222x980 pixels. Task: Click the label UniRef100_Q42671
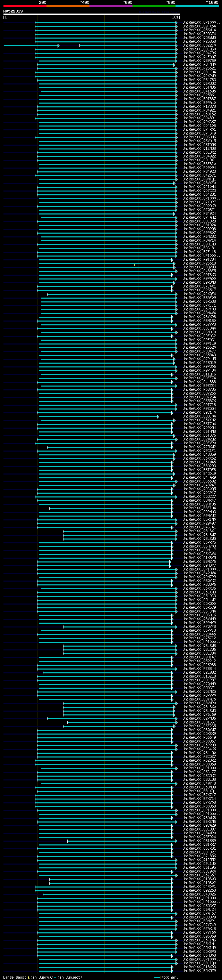pyautogui.click(x=199, y=175)
